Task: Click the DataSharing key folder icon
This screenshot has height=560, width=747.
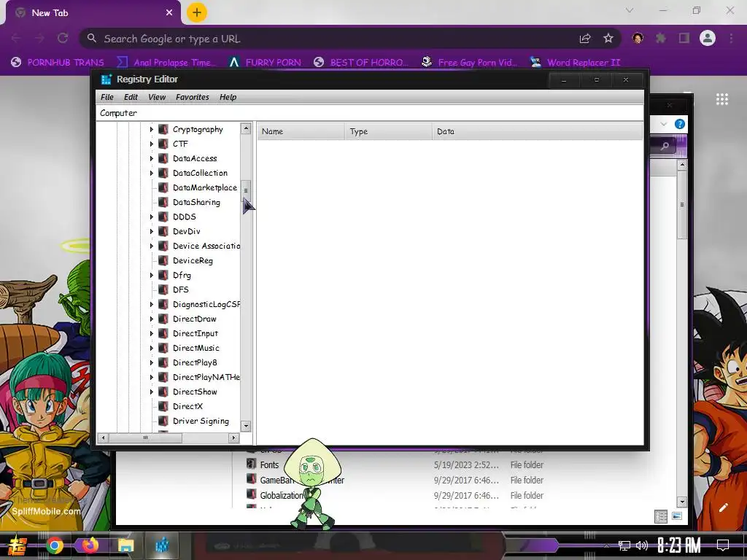Action: [163, 203]
